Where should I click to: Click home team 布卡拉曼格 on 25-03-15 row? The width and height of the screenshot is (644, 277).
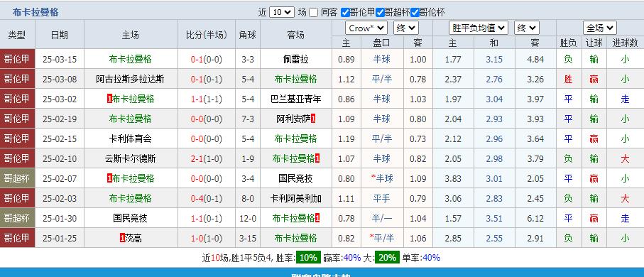point(130,59)
